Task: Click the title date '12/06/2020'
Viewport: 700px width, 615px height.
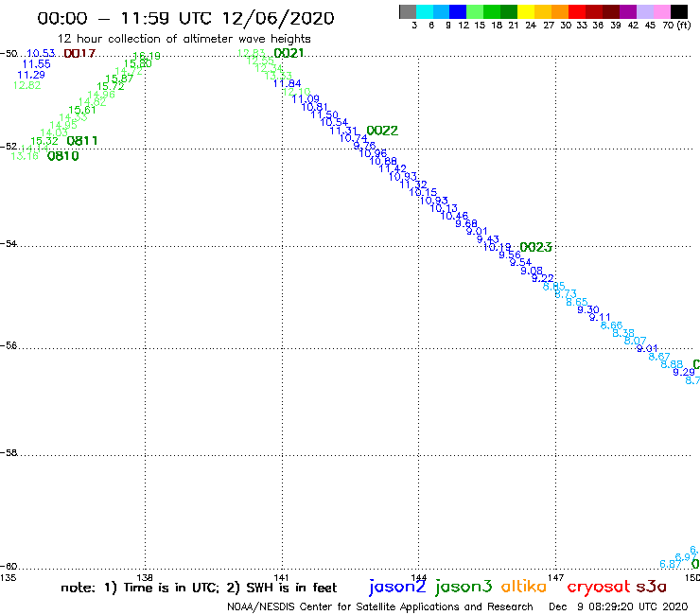Action: 278,18
